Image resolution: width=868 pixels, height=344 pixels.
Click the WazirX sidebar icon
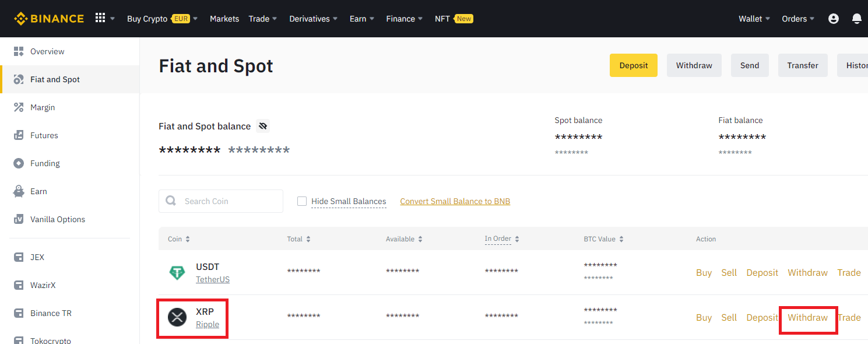19,285
